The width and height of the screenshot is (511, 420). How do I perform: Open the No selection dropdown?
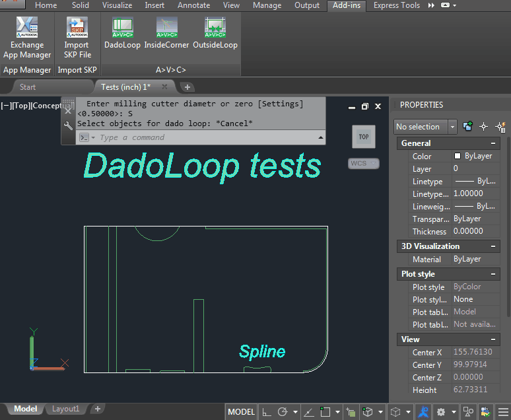tap(452, 127)
